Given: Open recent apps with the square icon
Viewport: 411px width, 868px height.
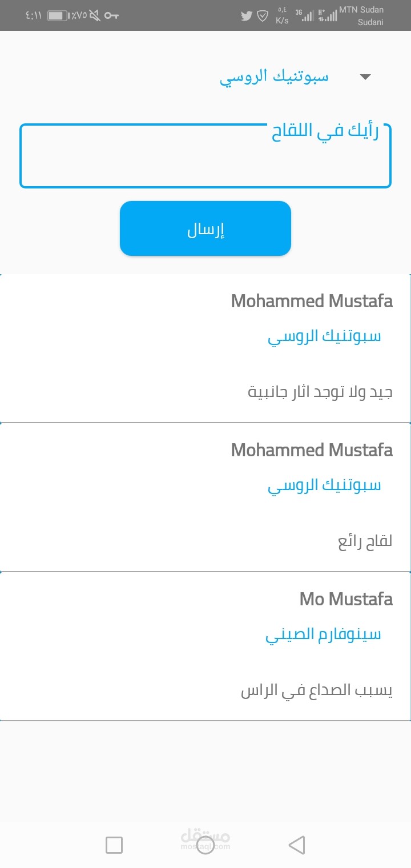Looking at the screenshot, I should [x=114, y=845].
